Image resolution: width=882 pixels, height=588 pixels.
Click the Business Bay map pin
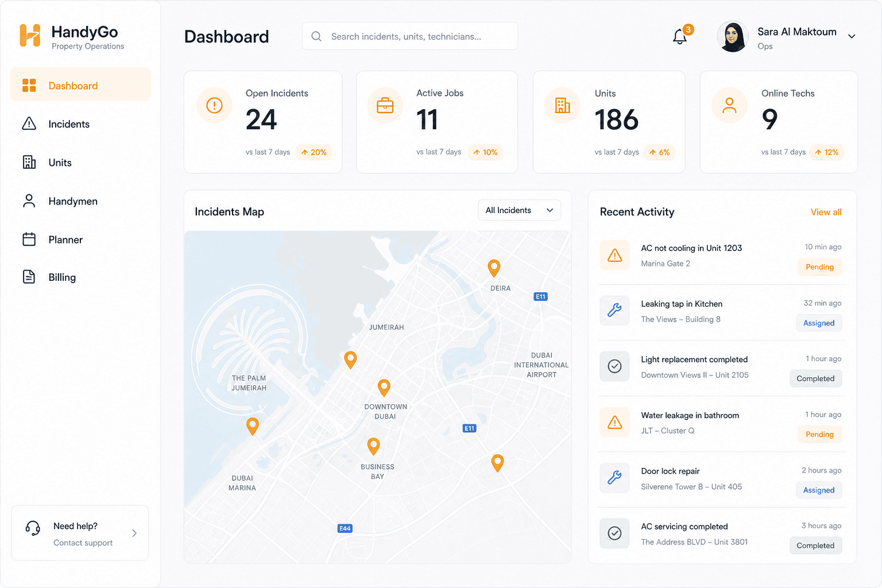(374, 447)
